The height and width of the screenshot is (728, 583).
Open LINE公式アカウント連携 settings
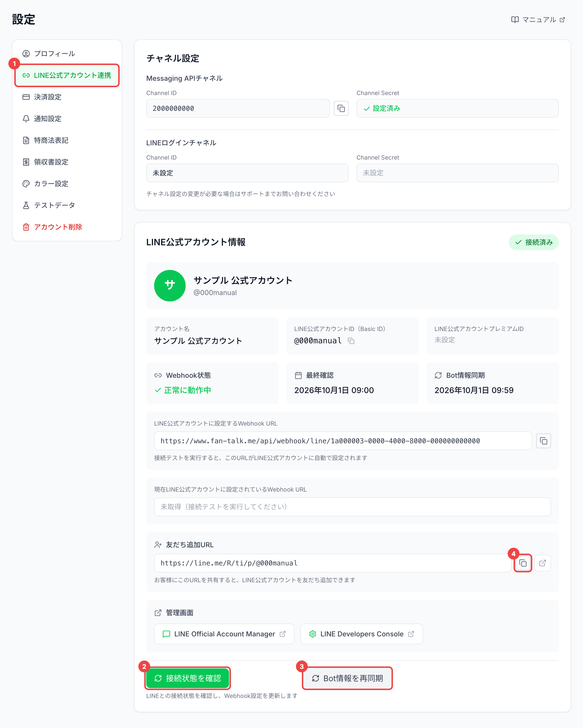[67, 75]
